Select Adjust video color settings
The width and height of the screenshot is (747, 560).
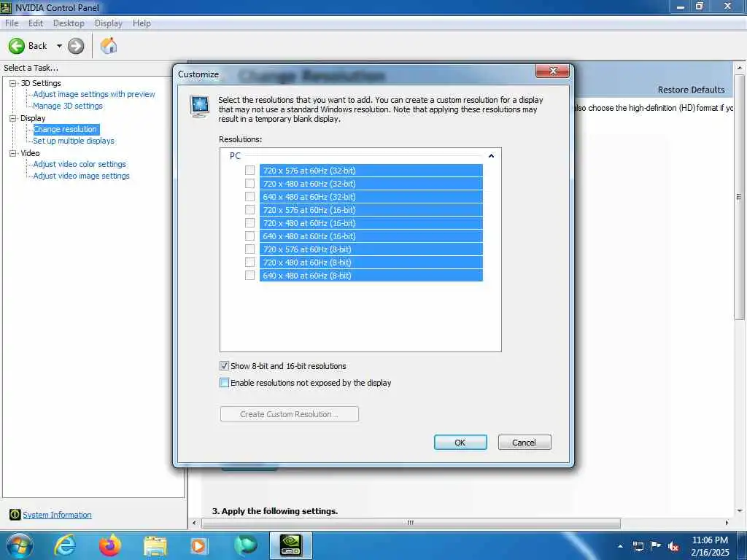[x=80, y=164]
